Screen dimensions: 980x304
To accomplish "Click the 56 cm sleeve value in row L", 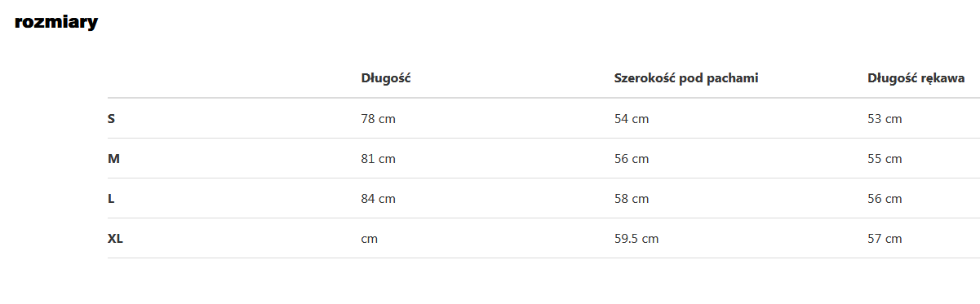I will coord(885,199).
